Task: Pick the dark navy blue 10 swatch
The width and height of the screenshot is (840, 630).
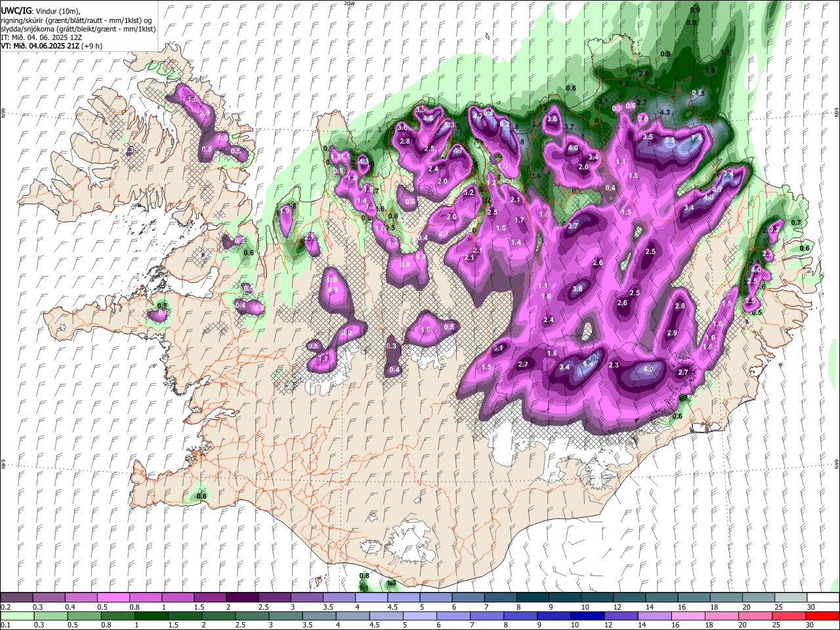Action: (586, 616)
